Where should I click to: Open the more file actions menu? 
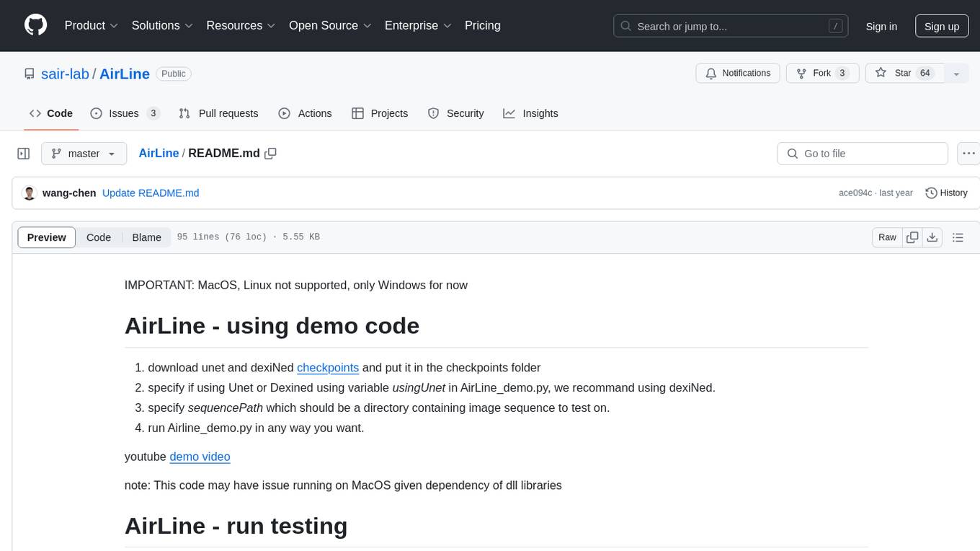click(968, 154)
